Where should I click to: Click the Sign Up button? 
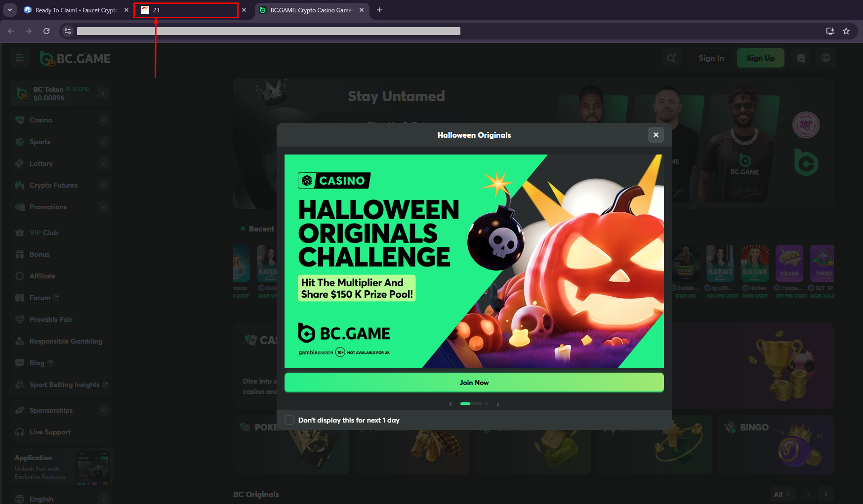[x=760, y=58]
